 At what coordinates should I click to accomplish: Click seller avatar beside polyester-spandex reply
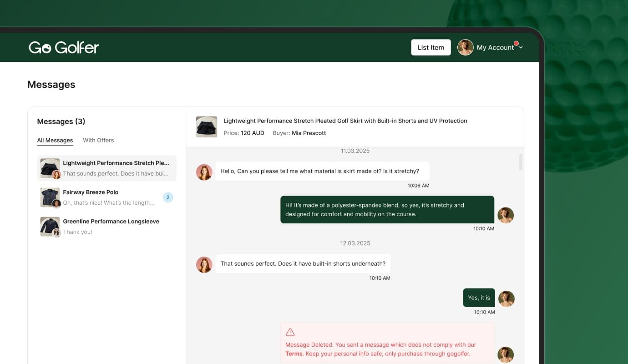tap(506, 215)
